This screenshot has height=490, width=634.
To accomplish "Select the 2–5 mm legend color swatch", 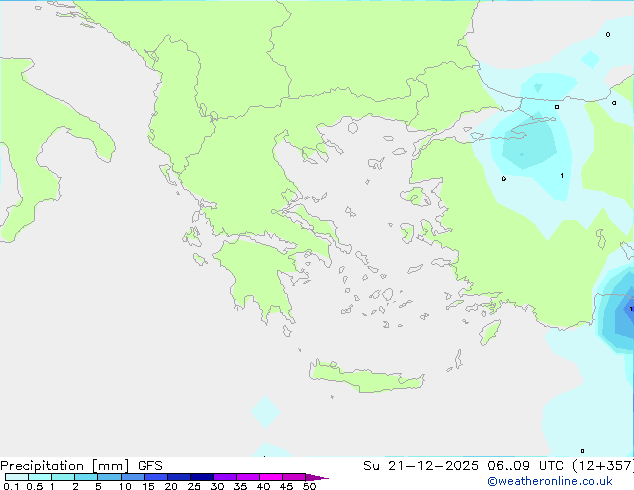I will [x=86, y=477].
